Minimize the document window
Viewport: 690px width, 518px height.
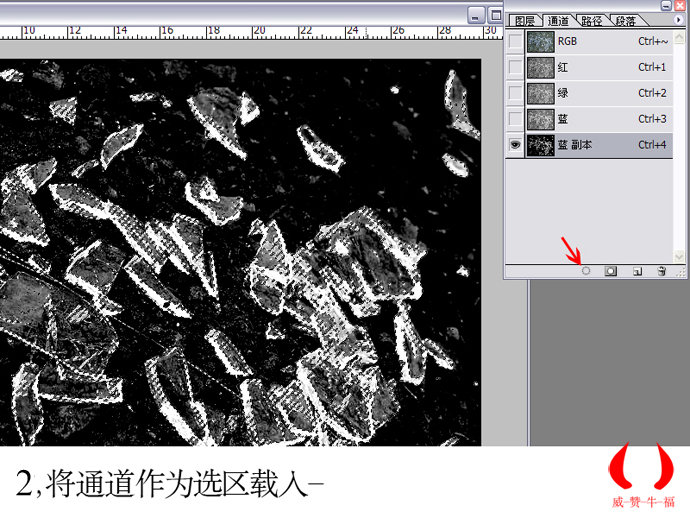(476, 16)
